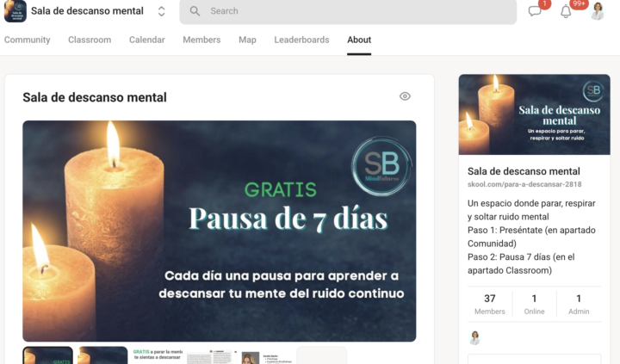620x364 pixels.
Task: Click the 1 Online count
Action: (x=534, y=304)
